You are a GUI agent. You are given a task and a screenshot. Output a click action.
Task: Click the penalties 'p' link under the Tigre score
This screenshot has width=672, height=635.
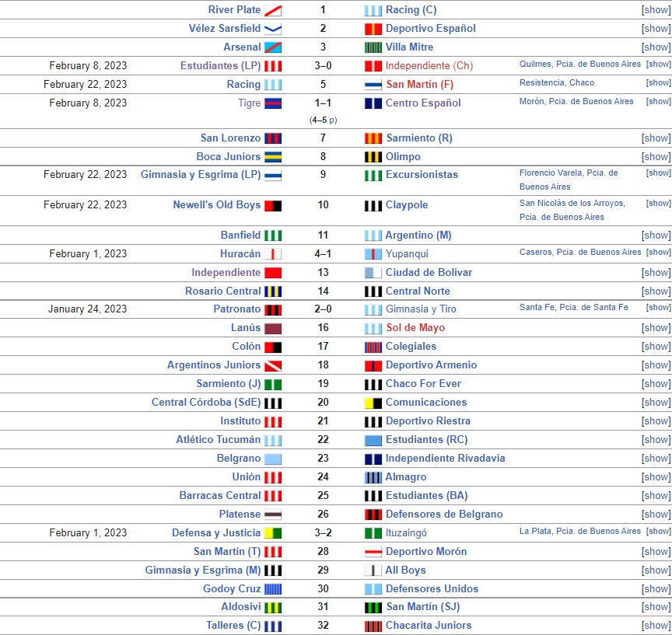click(x=333, y=120)
